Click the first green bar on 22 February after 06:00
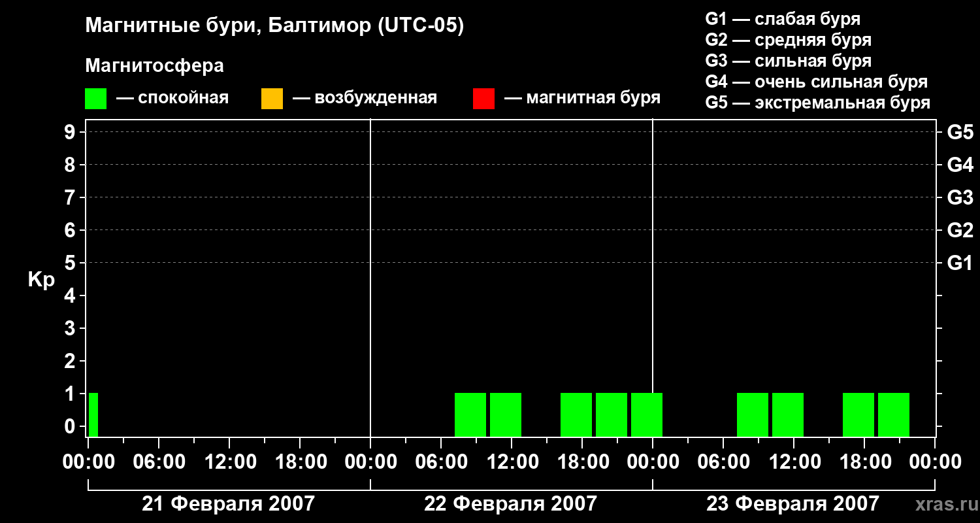Image resolution: width=980 pixels, height=523 pixels. click(x=470, y=414)
